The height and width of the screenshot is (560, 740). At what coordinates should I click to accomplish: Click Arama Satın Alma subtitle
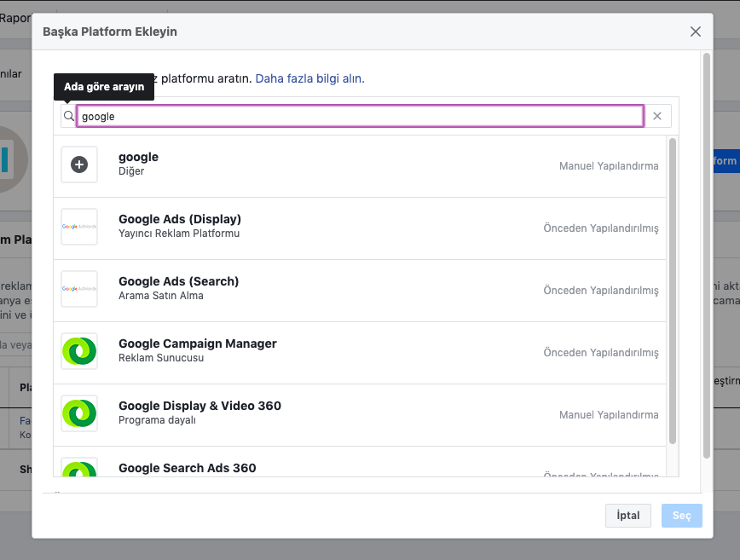coord(161,296)
